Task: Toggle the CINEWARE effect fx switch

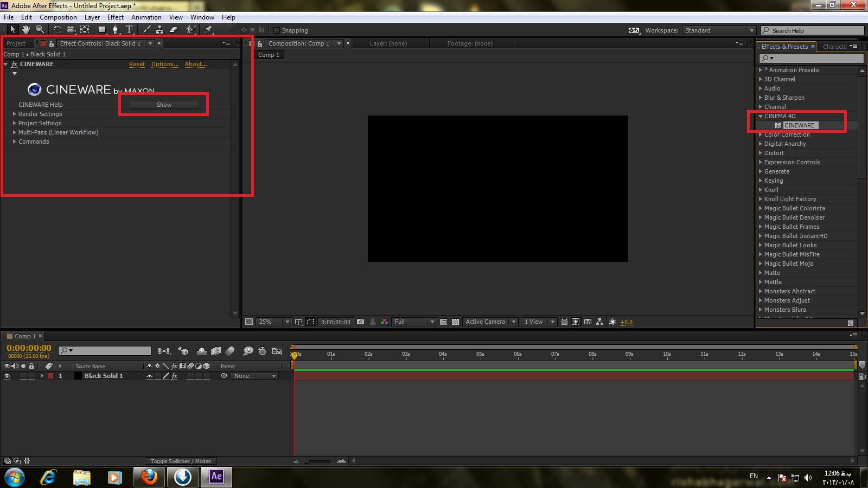Action: pos(15,64)
